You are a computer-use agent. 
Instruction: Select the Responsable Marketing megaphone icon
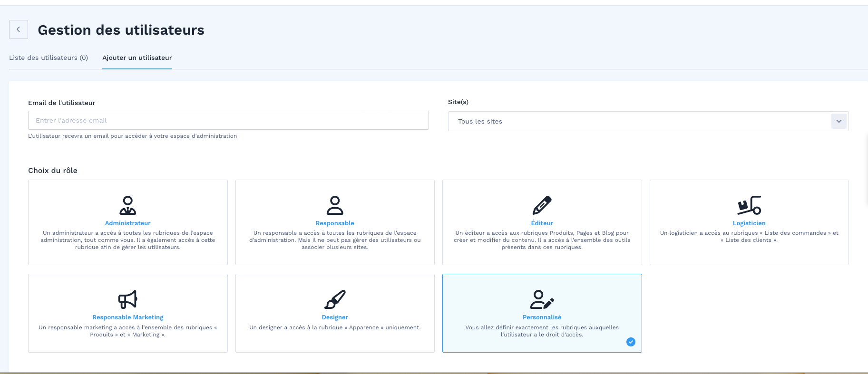point(127,299)
